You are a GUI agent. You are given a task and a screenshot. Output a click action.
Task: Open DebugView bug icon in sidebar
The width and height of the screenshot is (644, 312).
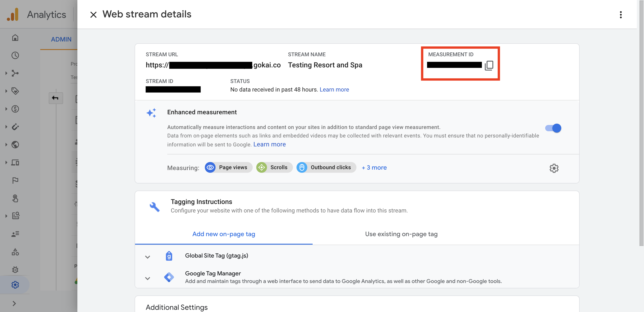point(15,270)
